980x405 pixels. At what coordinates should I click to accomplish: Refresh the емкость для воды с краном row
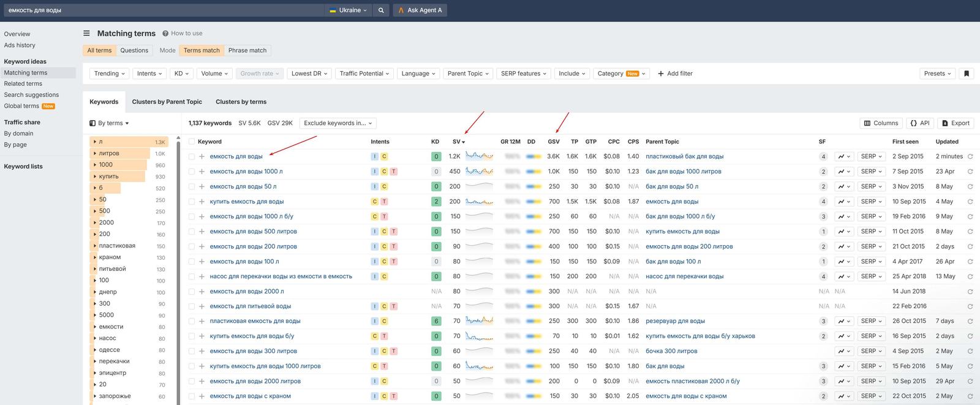point(970,396)
